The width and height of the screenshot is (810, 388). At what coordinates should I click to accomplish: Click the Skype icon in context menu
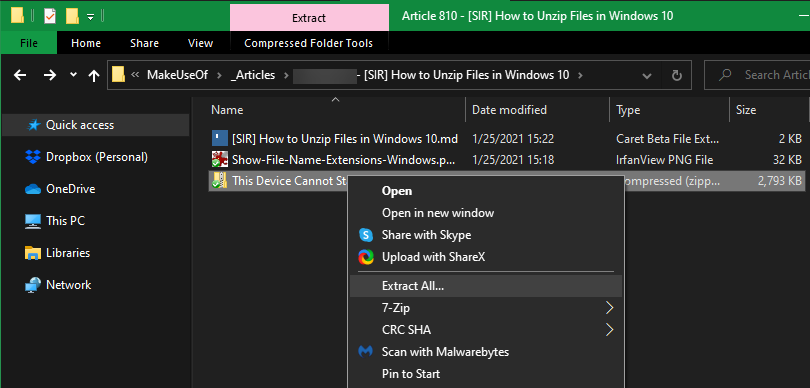click(x=366, y=235)
